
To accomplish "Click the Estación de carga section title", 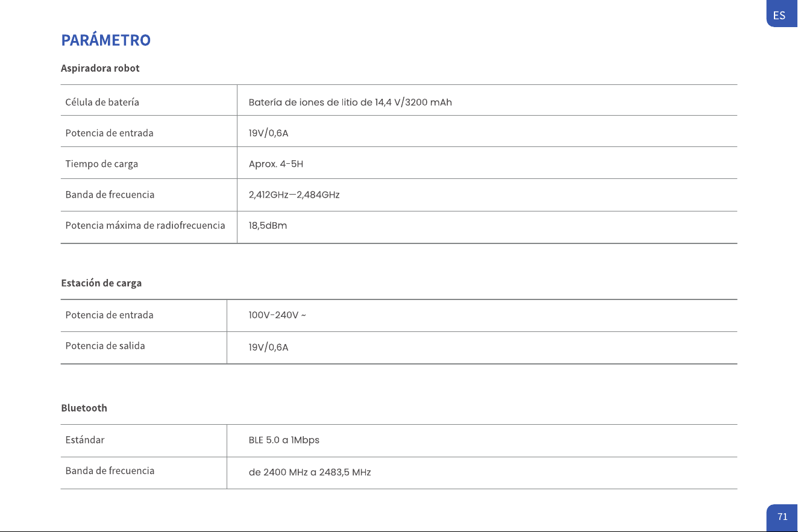I will coord(101,283).
